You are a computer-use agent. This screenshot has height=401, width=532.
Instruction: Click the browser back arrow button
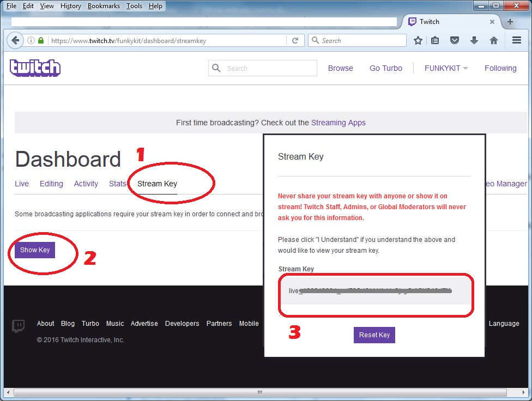pyautogui.click(x=15, y=41)
